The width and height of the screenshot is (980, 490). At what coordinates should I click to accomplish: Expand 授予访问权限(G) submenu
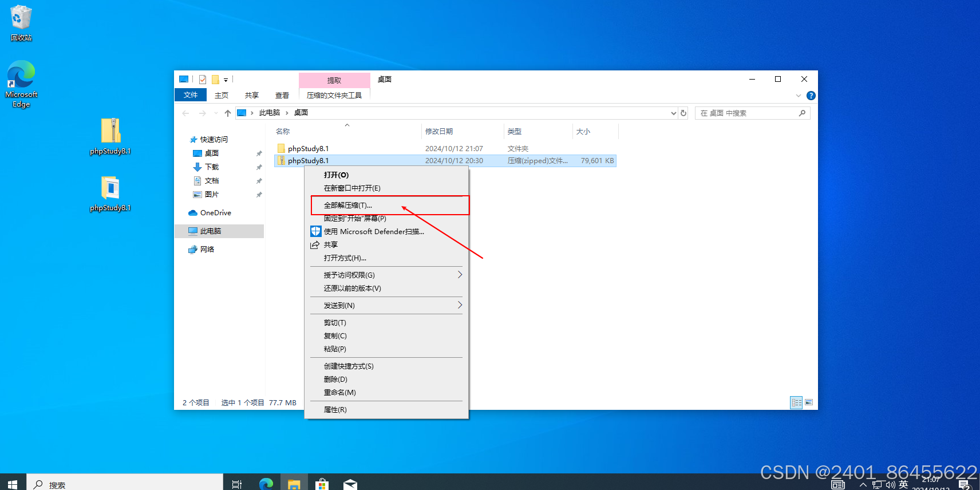click(386, 275)
